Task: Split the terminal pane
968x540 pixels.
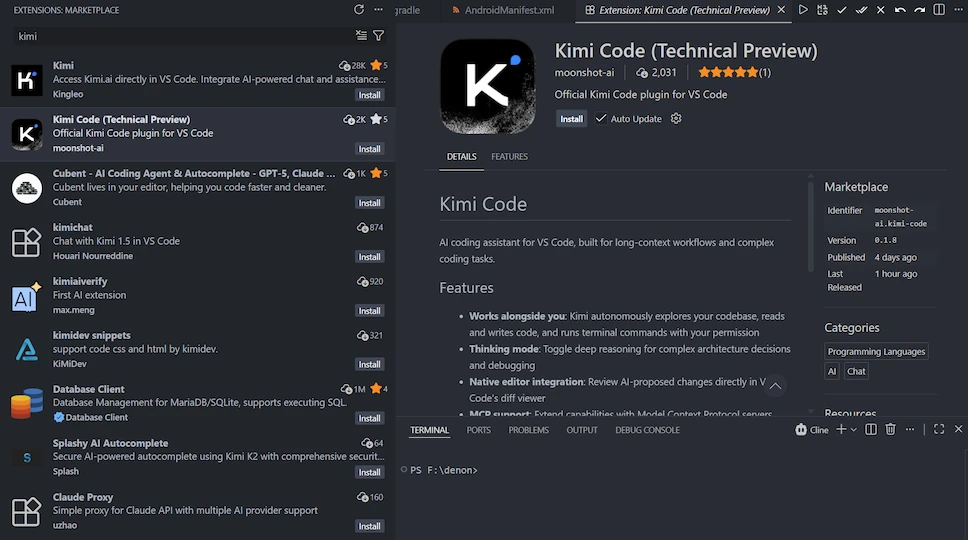Action: tap(871, 430)
